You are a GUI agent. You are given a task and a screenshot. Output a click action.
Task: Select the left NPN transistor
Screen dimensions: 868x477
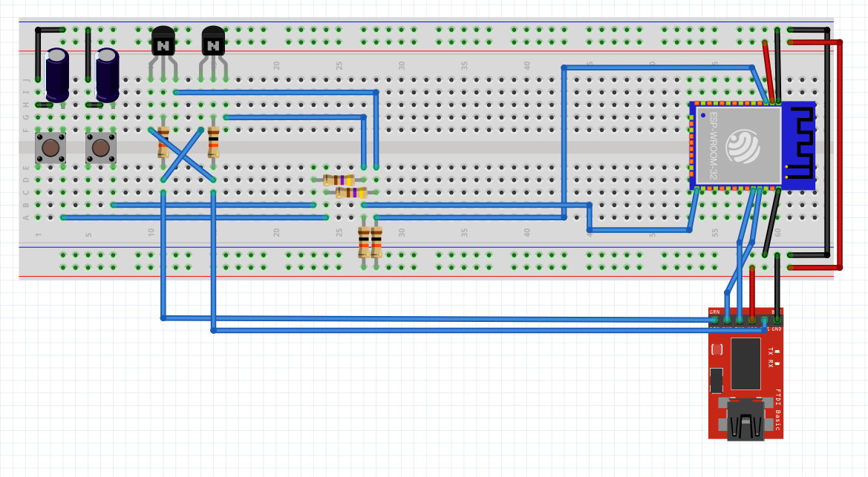coord(163,43)
